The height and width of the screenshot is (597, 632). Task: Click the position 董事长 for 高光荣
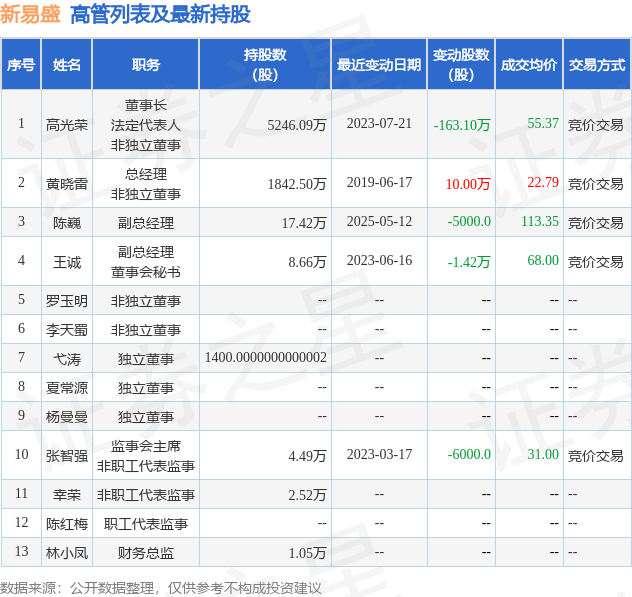pos(146,105)
